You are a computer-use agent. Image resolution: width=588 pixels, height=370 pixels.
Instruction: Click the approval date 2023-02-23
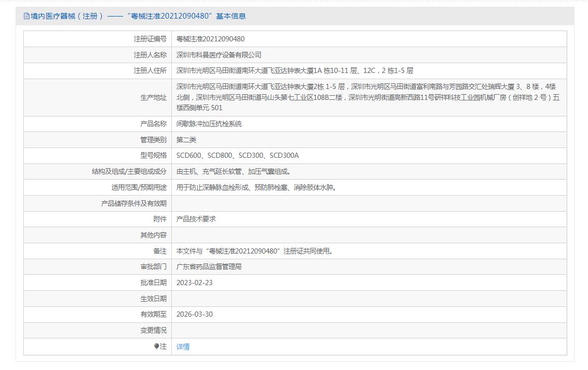[x=194, y=283]
